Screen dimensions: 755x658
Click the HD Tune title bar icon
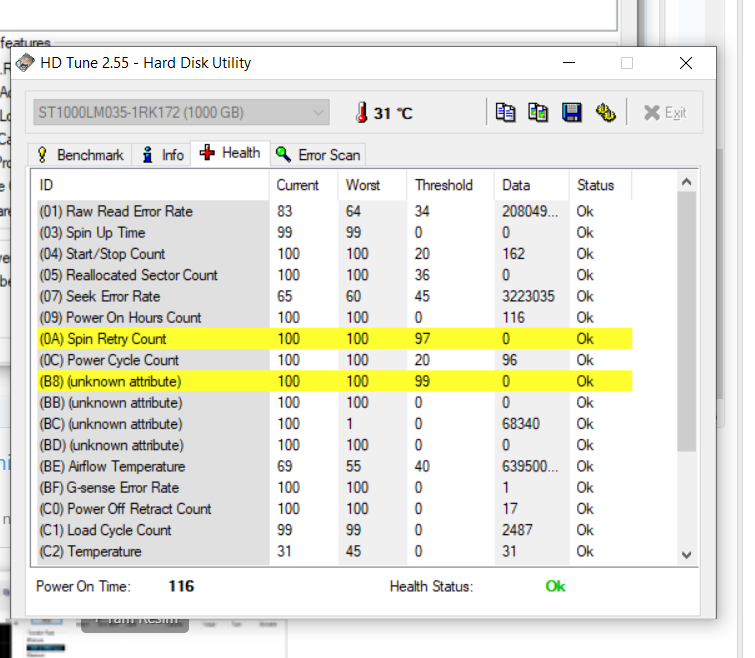point(25,63)
